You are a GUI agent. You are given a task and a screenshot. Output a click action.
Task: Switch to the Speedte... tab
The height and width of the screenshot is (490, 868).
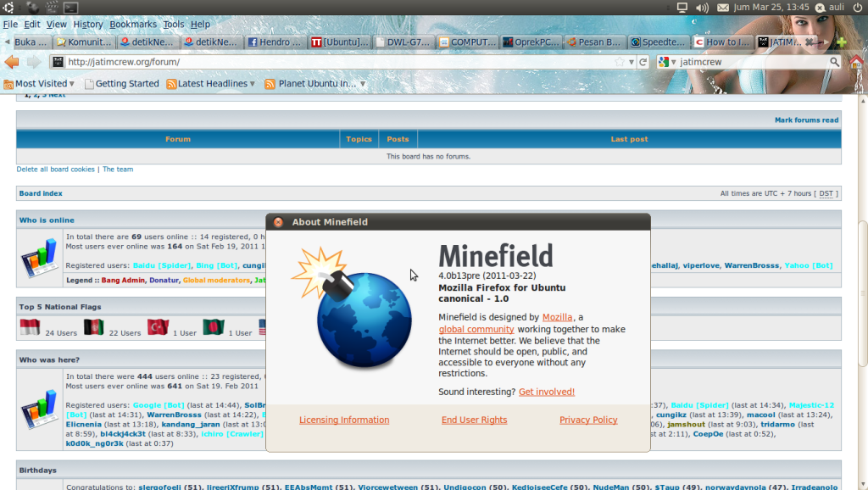(x=658, y=42)
